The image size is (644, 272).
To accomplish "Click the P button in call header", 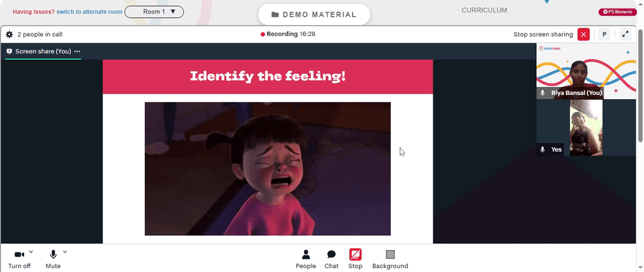I will tap(604, 35).
